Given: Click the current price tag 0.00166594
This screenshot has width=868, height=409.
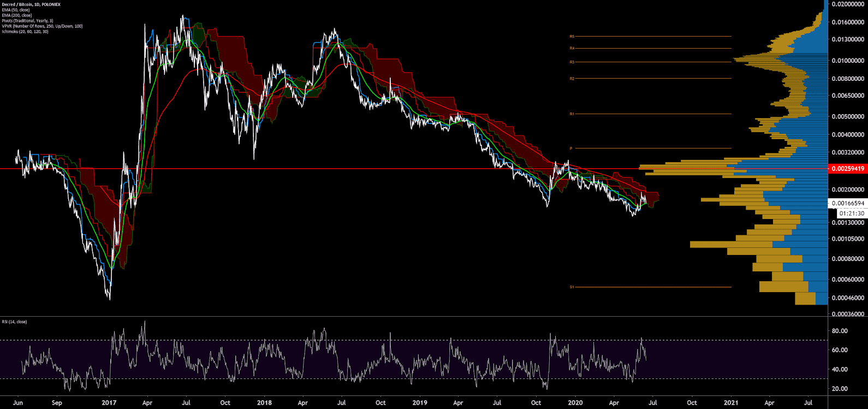Looking at the screenshot, I should click(847, 203).
